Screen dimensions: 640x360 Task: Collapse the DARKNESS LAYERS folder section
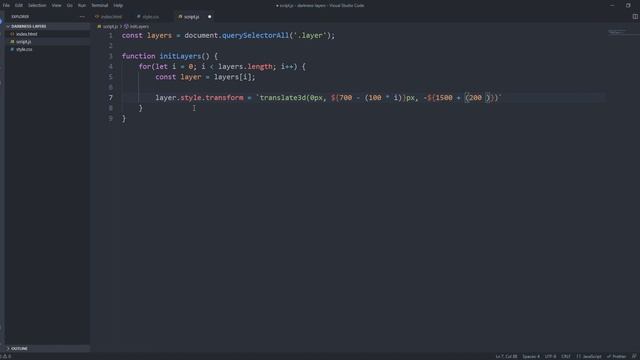point(47,26)
